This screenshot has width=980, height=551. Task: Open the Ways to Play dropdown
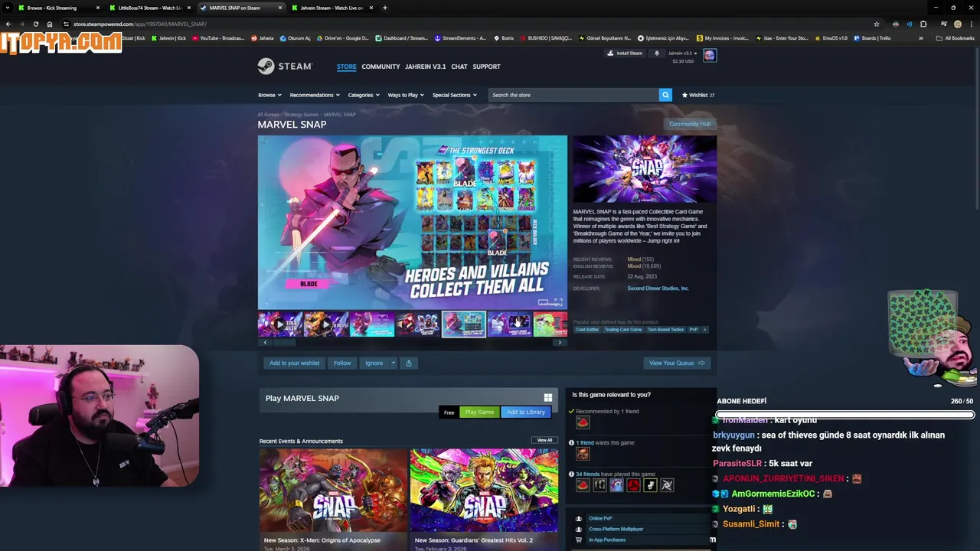[406, 95]
